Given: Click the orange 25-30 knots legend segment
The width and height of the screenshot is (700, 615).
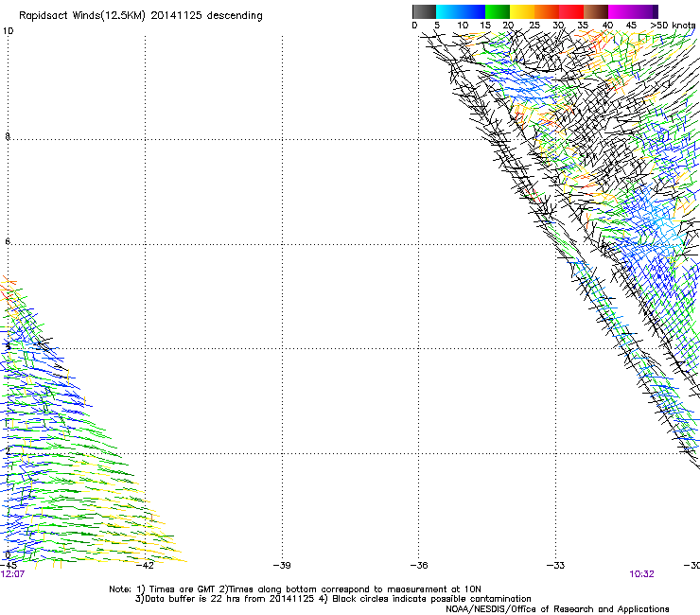Looking at the screenshot, I should pyautogui.click(x=547, y=11).
